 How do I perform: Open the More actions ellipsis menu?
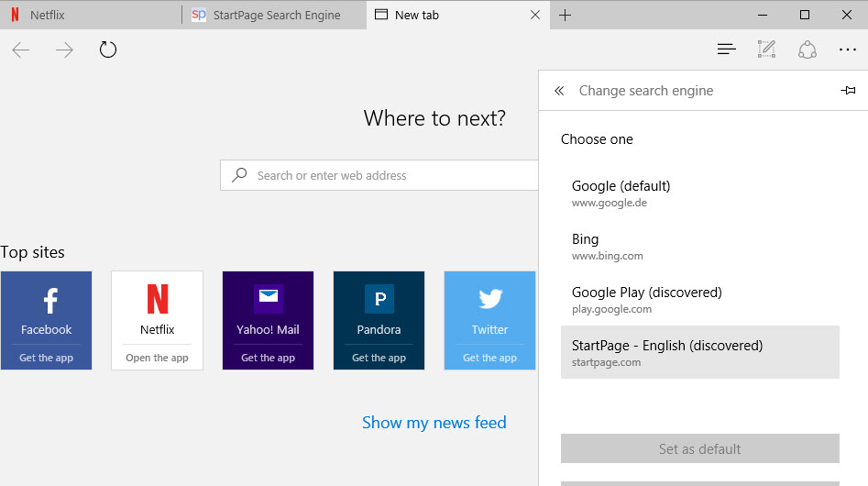(x=847, y=50)
